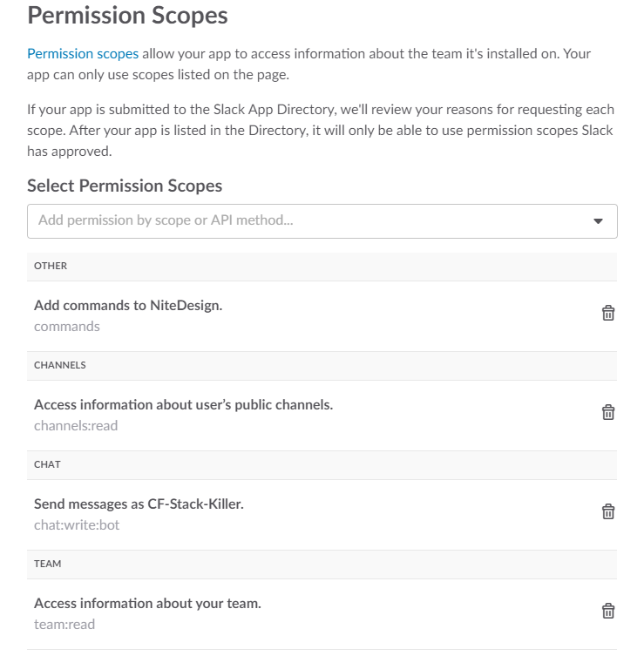This screenshot has width=644, height=656.
Task: Delete the commands permission scope
Action: 608,314
